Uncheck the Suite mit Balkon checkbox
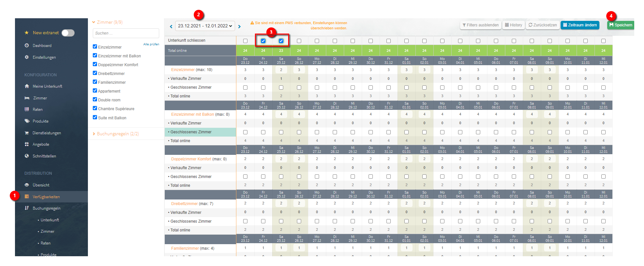Image resolution: width=644 pixels, height=266 pixels. click(95, 117)
